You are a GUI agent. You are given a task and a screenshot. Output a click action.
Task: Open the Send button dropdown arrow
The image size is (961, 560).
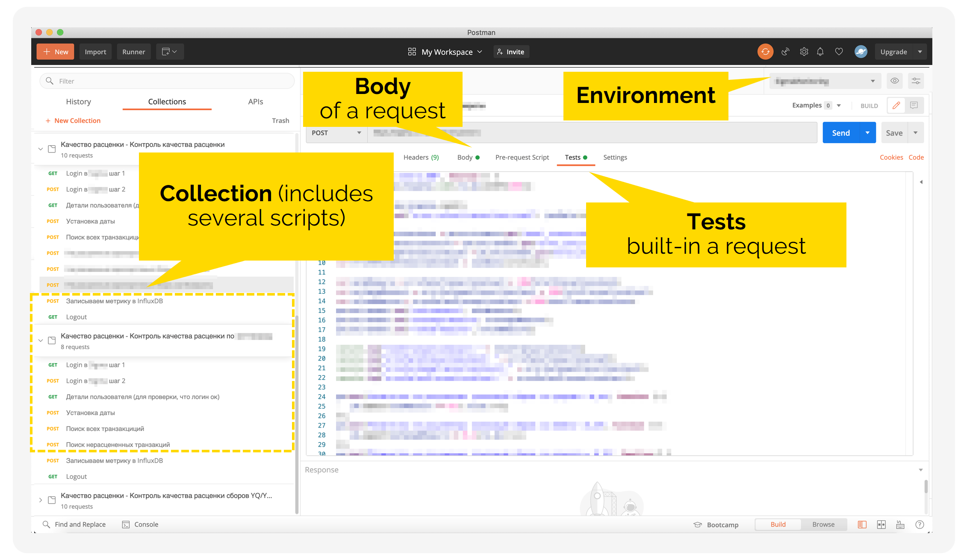(x=867, y=133)
